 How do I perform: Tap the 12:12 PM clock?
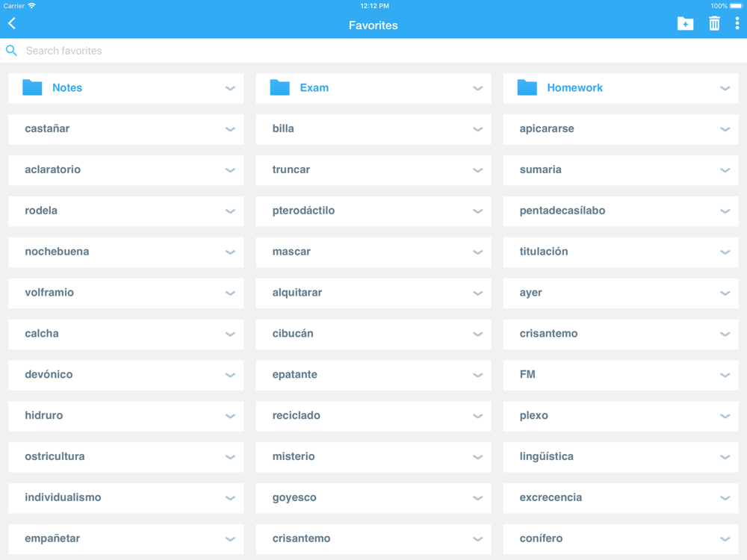(x=374, y=6)
